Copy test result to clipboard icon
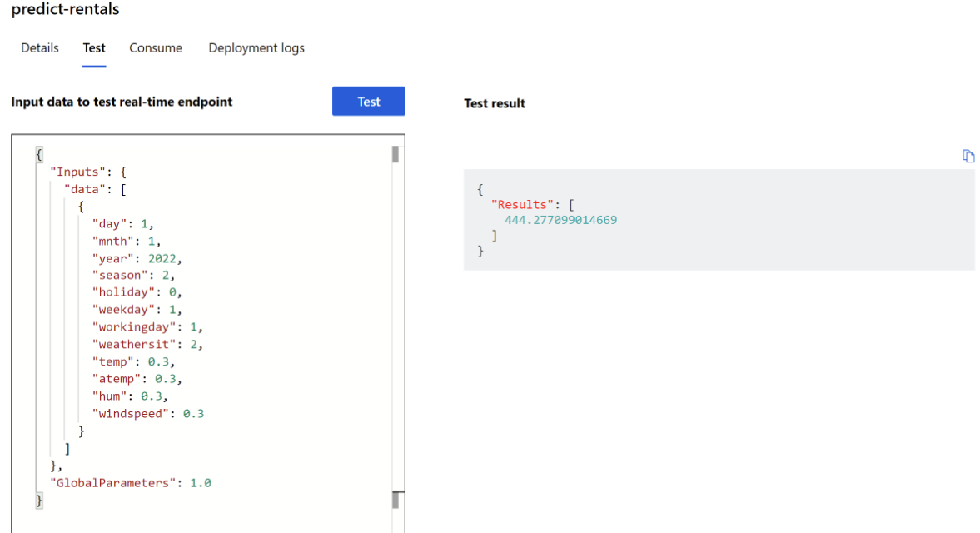Screen dimensions: 980x533 point(968,157)
